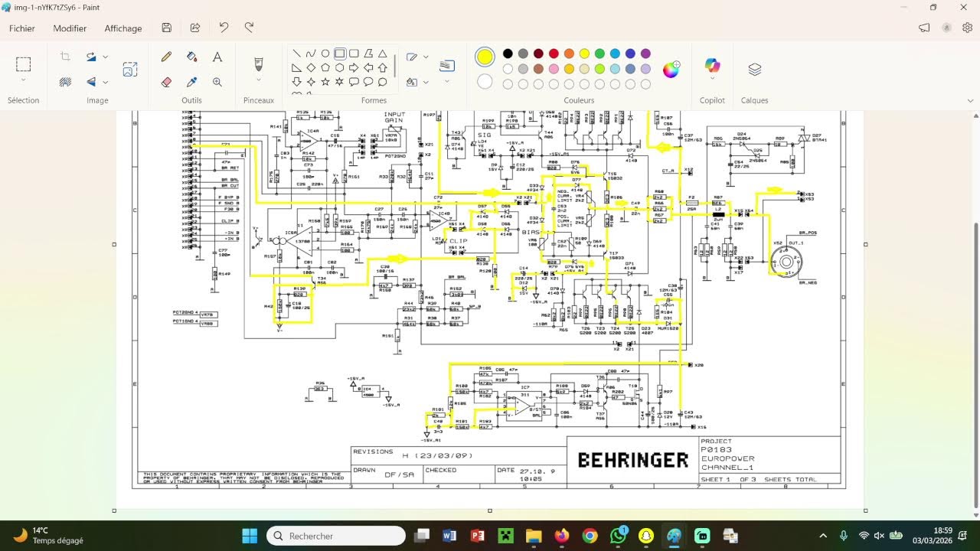
Task: Pick the red color swatch
Action: 554,54
